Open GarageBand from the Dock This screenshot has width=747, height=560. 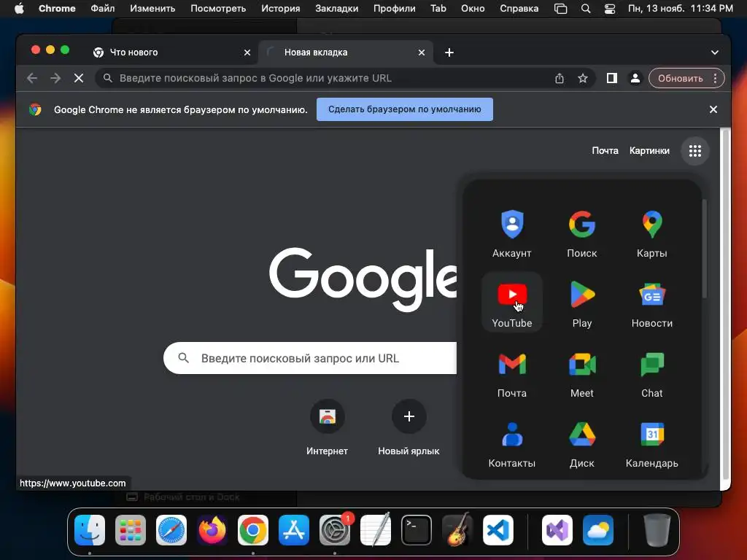click(x=457, y=530)
